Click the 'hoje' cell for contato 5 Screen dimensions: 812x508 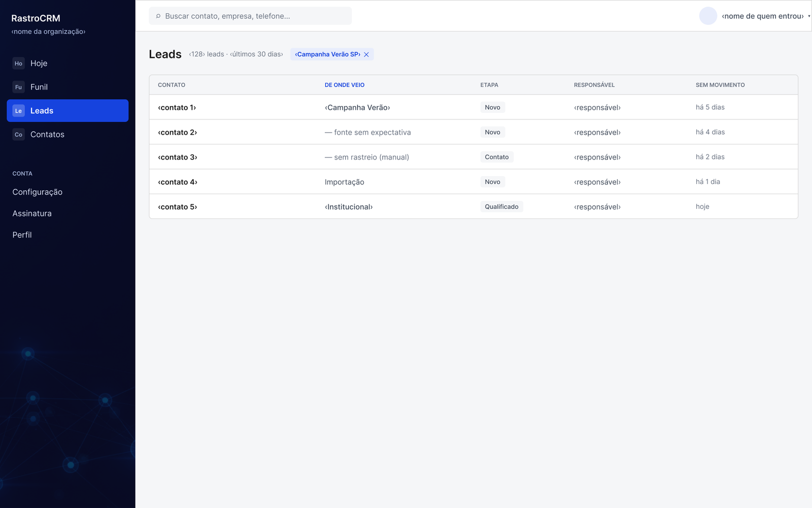pos(702,207)
